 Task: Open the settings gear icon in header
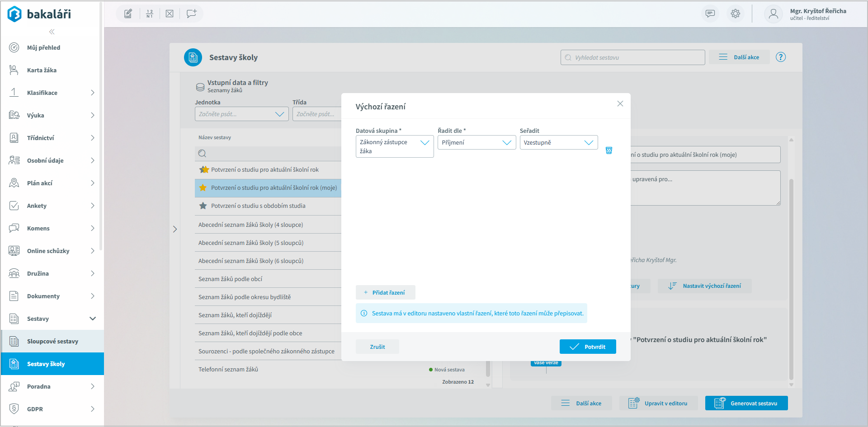[x=736, y=14]
